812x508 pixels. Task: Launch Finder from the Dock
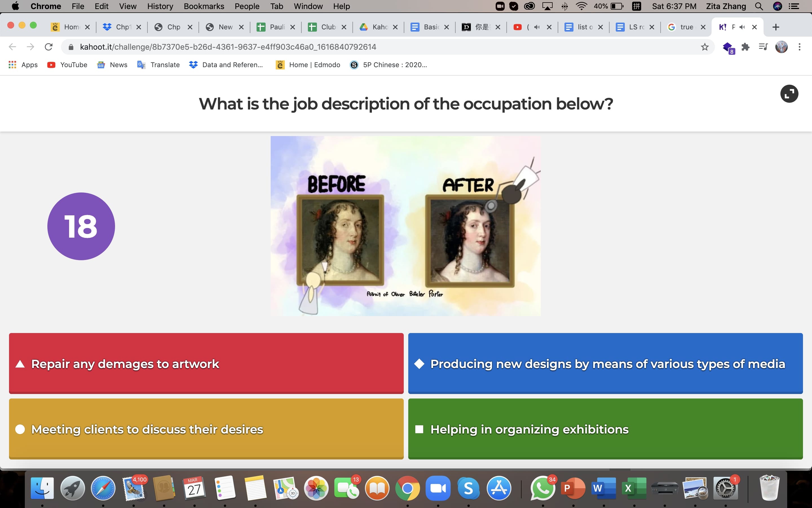[42, 488]
